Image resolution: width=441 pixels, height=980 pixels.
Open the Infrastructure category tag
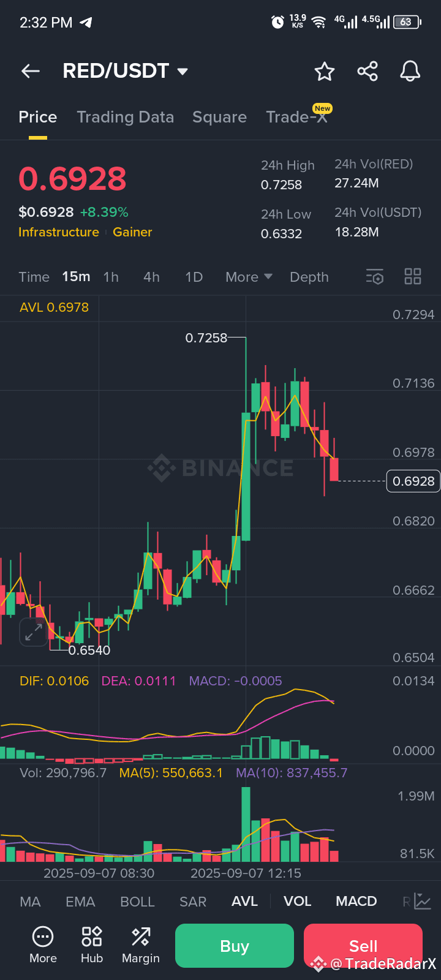pos(59,232)
